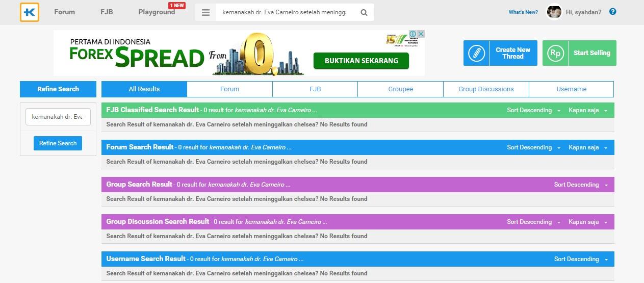The height and width of the screenshot is (283, 644).
Task: Click the BUKTIKAN SEKARANG ad button
Action: click(361, 61)
